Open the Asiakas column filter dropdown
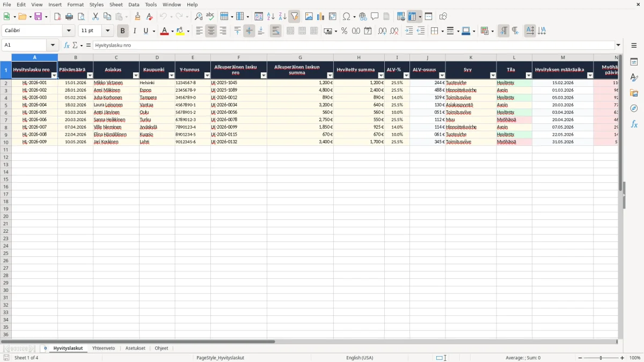The image size is (644, 362). coord(136,76)
